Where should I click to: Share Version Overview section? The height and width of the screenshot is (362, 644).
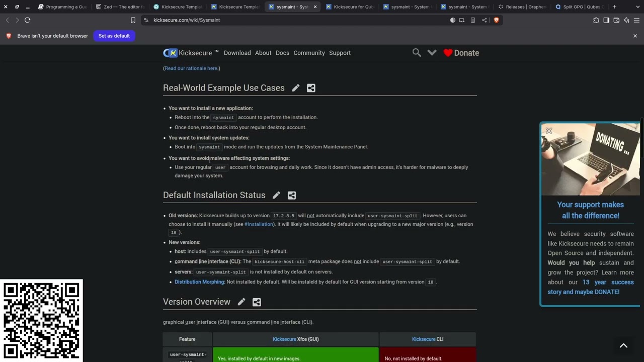pos(257,302)
